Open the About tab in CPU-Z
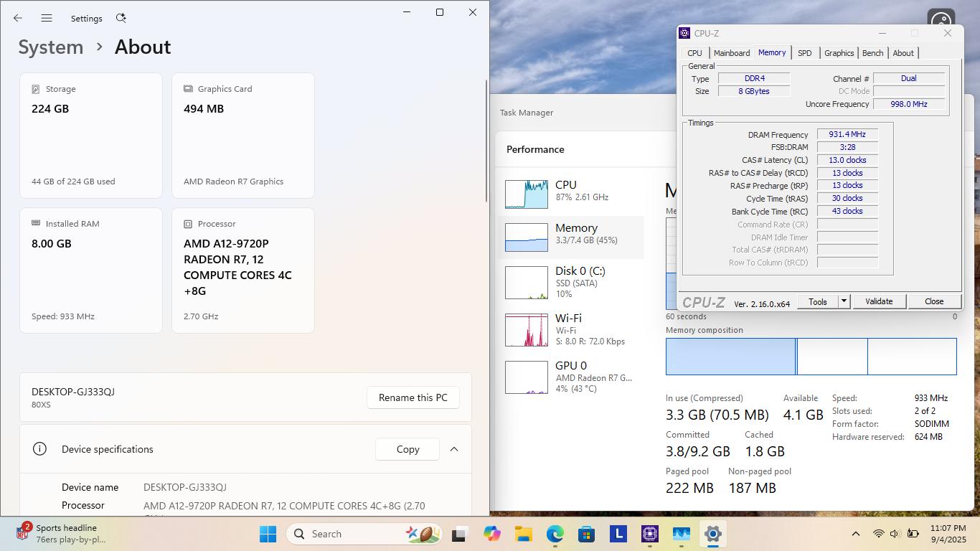Image resolution: width=980 pixels, height=551 pixels. 903,53
